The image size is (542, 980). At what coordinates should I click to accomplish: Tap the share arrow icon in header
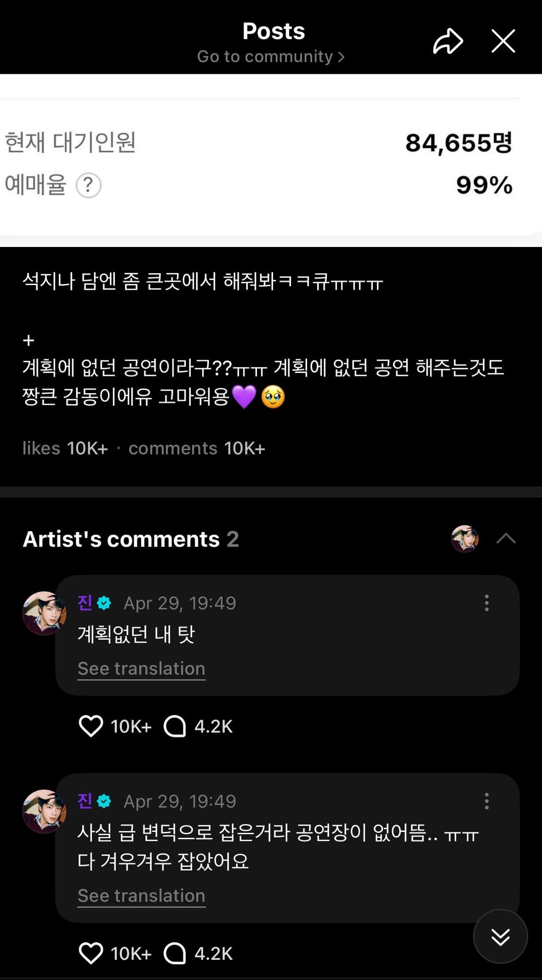(x=448, y=41)
